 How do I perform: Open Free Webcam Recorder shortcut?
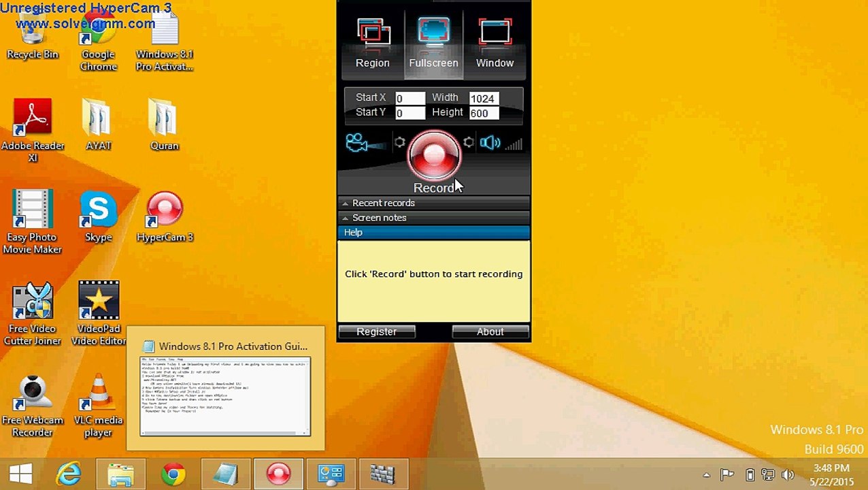pos(32,406)
